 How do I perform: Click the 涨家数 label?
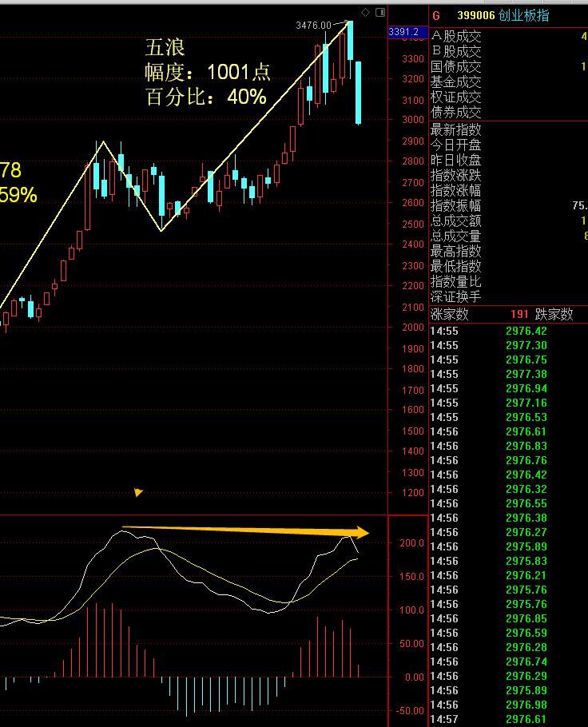[449, 314]
